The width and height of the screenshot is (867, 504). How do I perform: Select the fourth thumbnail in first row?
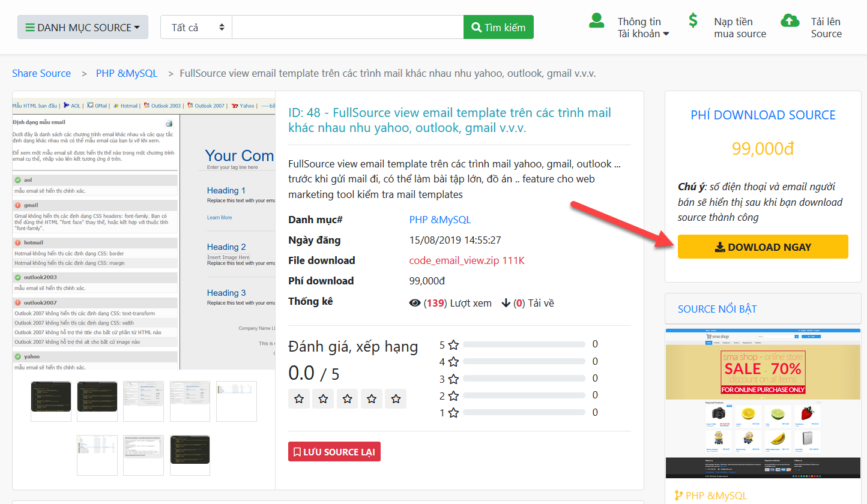[x=190, y=401]
